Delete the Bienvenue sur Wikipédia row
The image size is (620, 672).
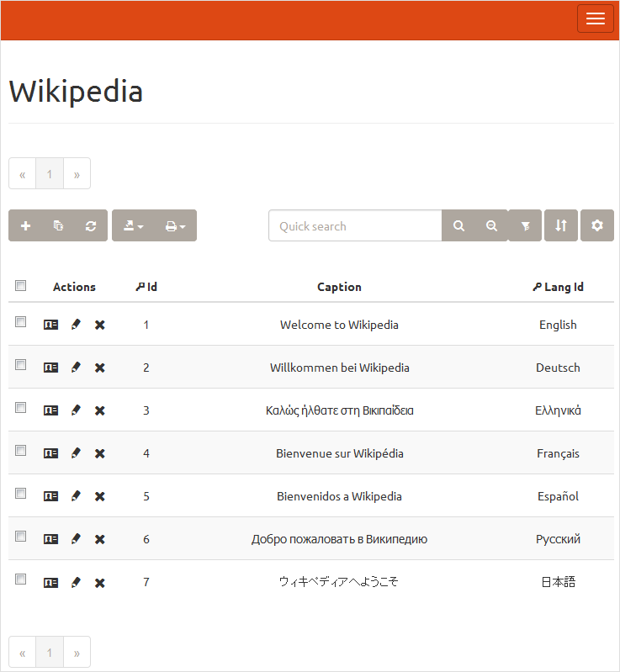(x=100, y=453)
